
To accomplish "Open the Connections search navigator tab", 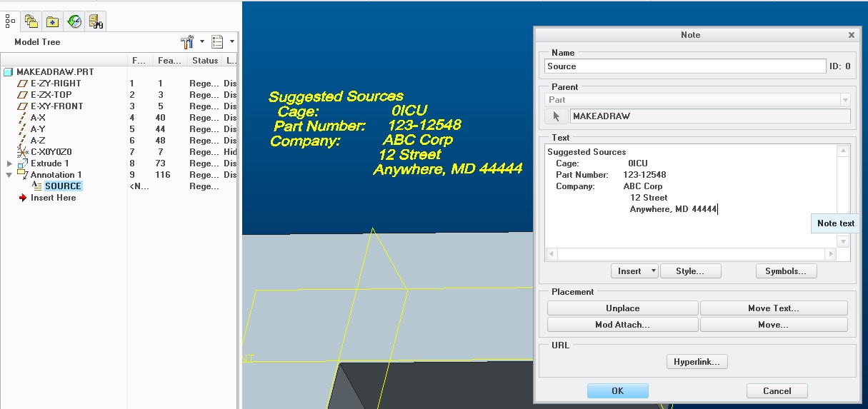I will click(96, 21).
